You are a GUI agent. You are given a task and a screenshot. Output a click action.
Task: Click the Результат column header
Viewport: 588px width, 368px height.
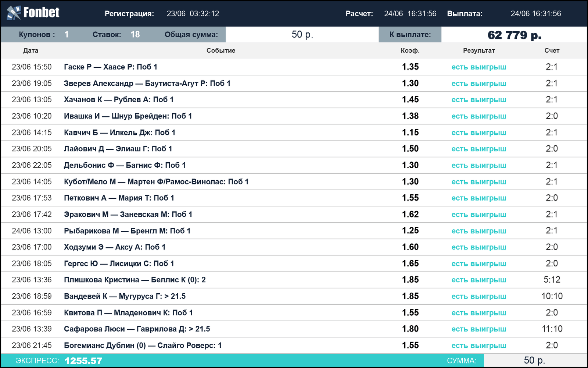click(x=479, y=50)
